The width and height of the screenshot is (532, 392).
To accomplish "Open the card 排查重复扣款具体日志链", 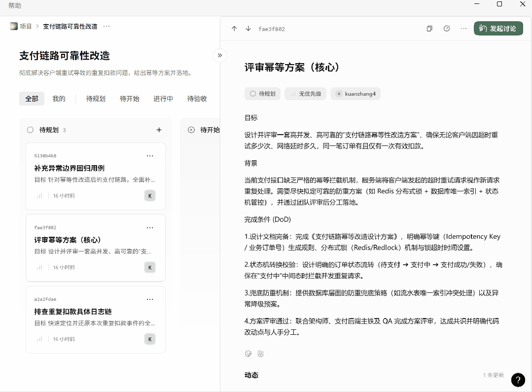I will pyautogui.click(x=96, y=320).
